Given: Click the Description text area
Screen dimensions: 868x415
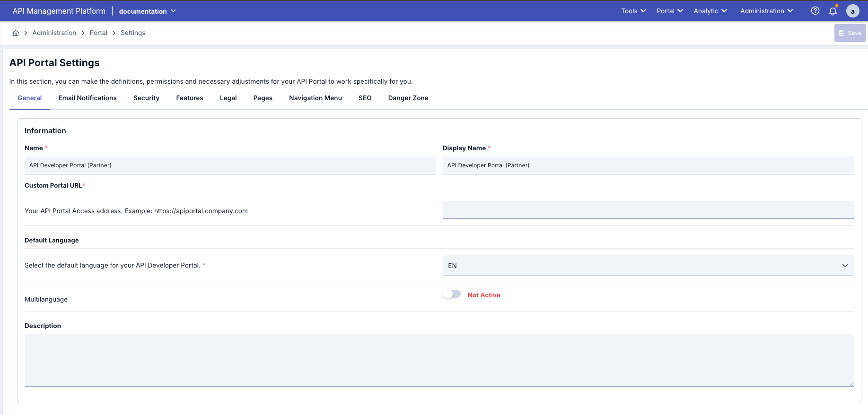Looking at the screenshot, I should tap(439, 360).
